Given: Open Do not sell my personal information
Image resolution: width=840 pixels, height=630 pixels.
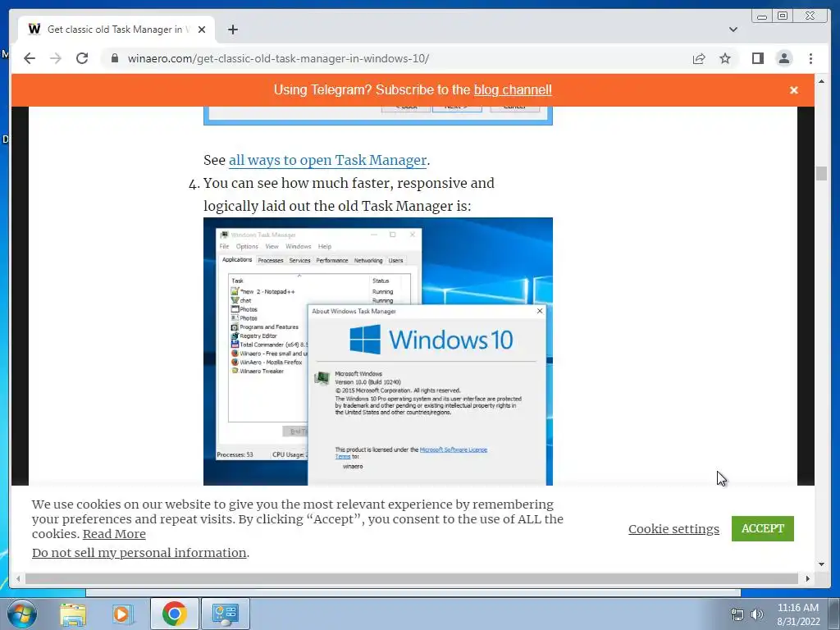Looking at the screenshot, I should pos(139,552).
